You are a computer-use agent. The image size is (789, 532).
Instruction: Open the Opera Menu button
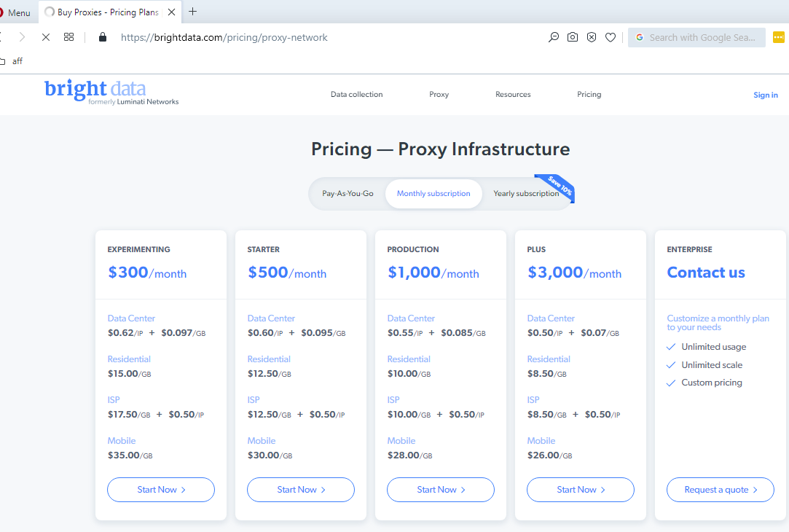tap(16, 12)
